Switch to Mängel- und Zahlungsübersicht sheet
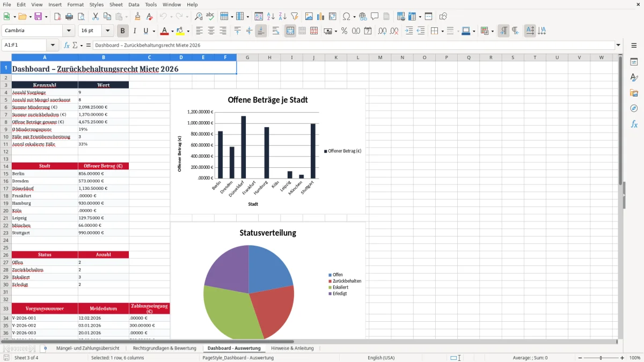644x362 pixels. [87, 348]
